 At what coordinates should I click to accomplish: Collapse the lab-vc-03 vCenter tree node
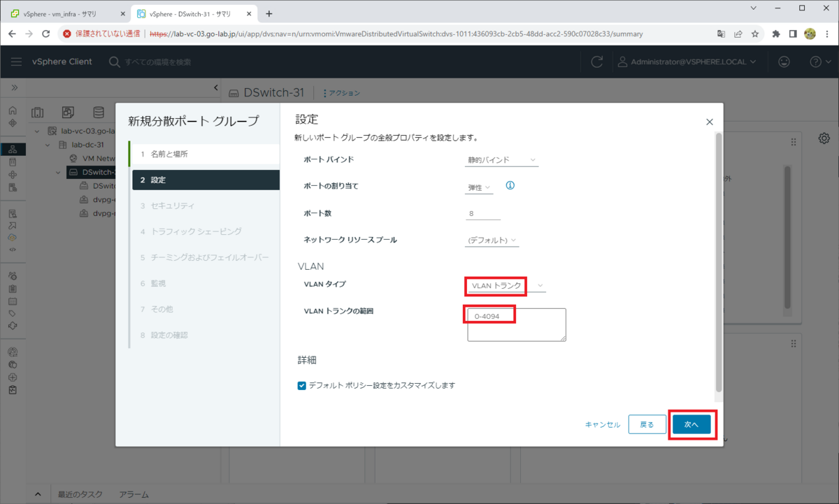click(x=37, y=131)
